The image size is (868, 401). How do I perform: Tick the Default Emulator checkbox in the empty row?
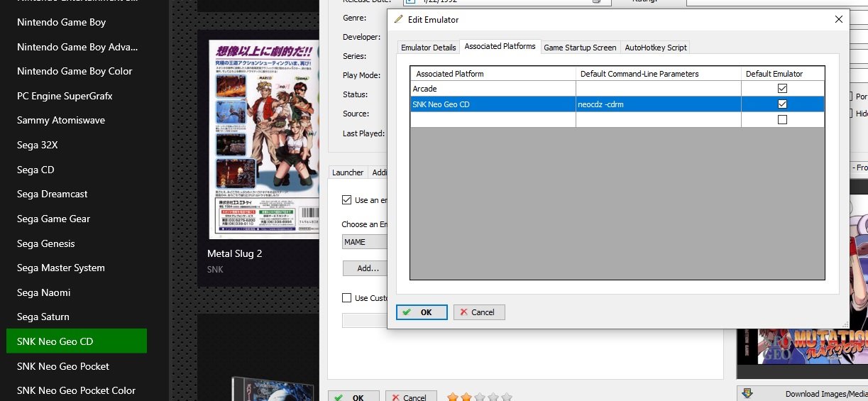pyautogui.click(x=782, y=120)
